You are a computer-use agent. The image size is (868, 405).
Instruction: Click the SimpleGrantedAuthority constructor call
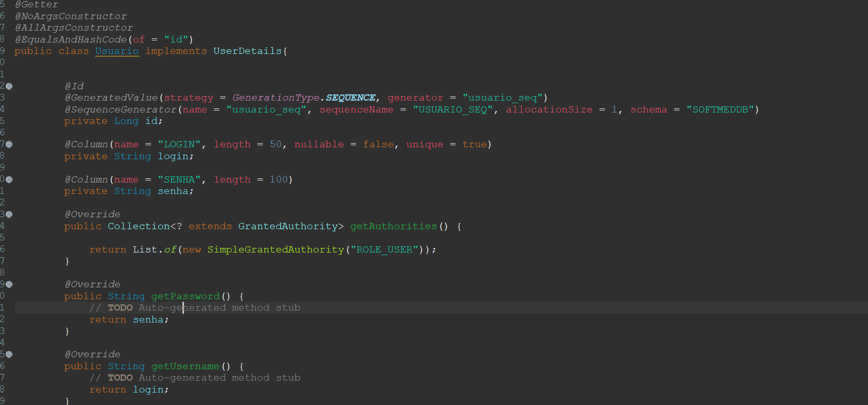click(276, 249)
